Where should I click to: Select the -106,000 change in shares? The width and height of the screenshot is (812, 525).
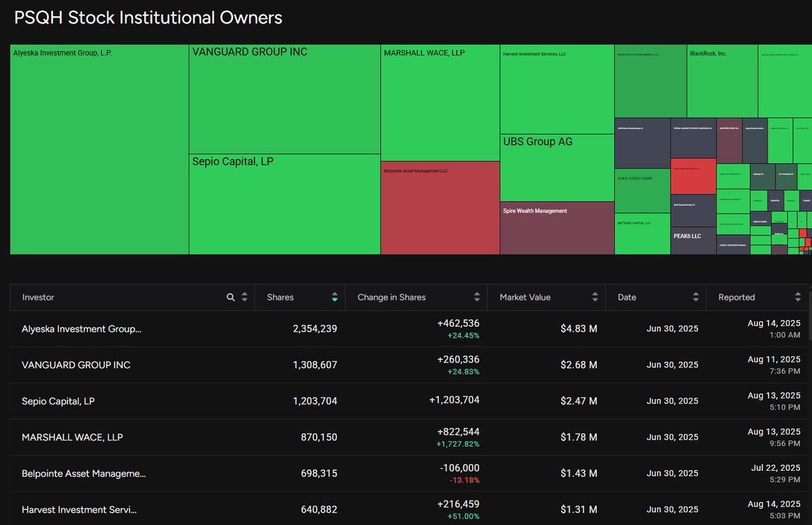pos(459,467)
